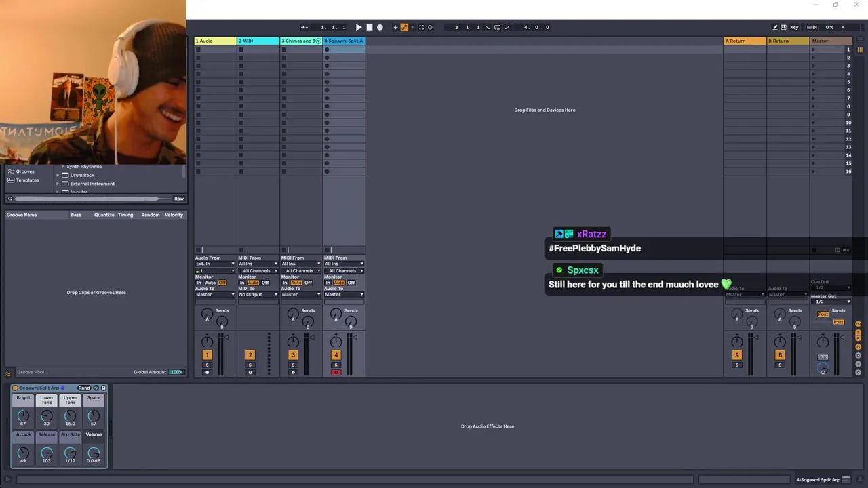Viewport: 868px width, 488px height.
Task: Toggle the Loop switch in transport
Action: (497, 27)
